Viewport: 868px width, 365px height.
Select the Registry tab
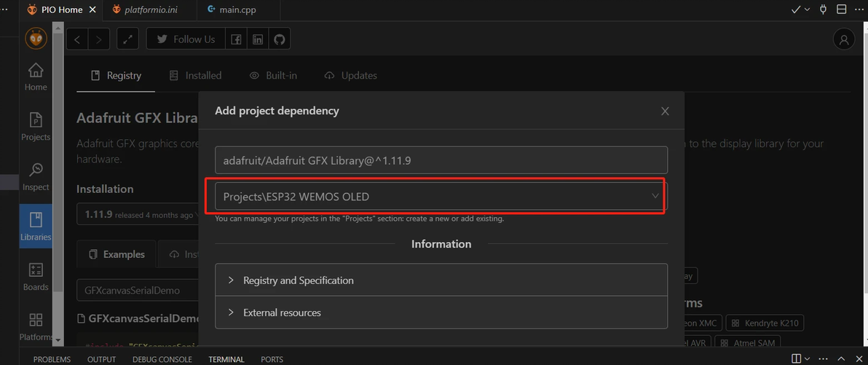click(x=117, y=76)
